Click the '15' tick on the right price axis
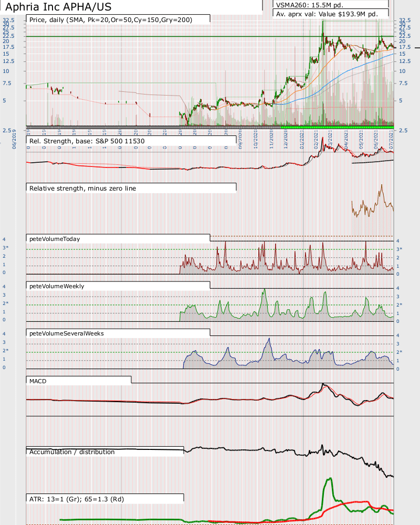Viewport: 420px width, 525px height. 402,54
